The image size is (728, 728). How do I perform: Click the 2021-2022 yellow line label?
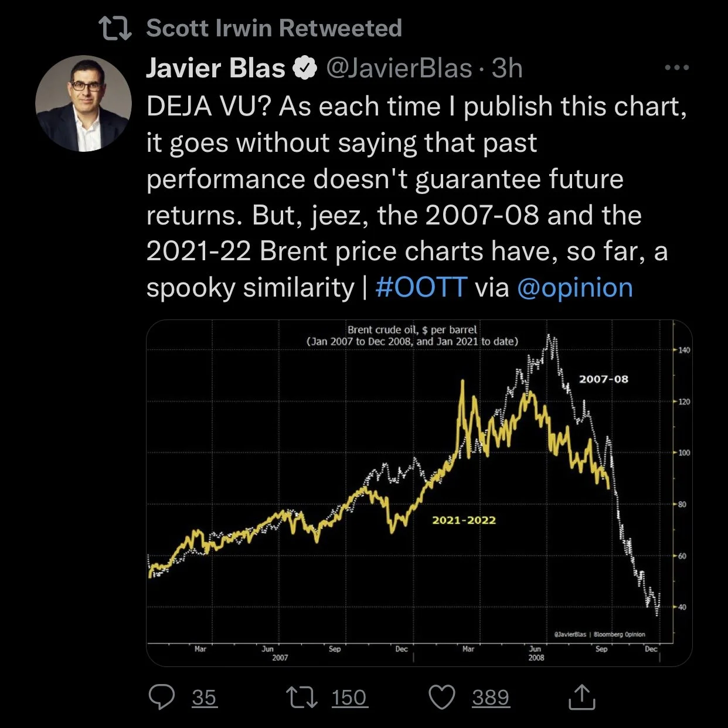(464, 520)
